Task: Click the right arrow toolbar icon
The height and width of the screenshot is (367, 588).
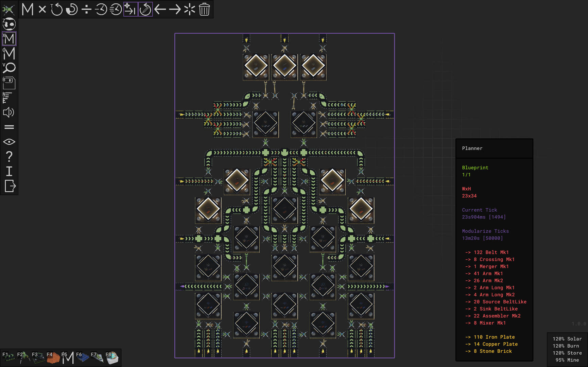Action: click(x=175, y=10)
